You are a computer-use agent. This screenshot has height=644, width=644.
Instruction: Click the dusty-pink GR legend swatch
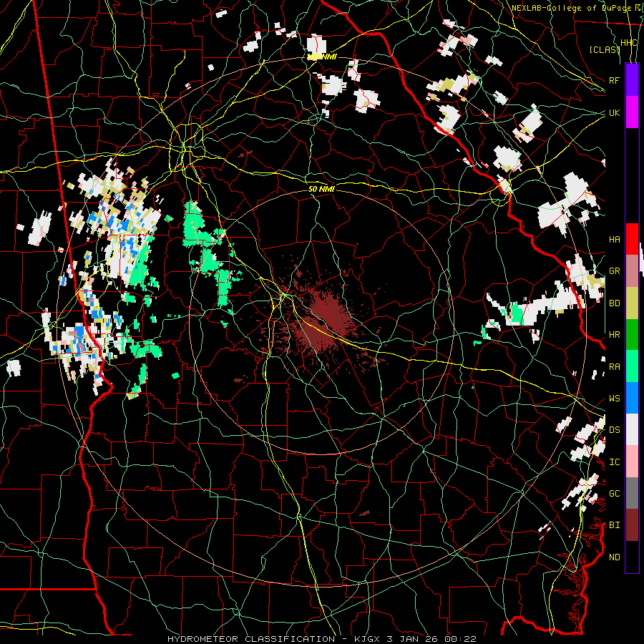point(632,271)
